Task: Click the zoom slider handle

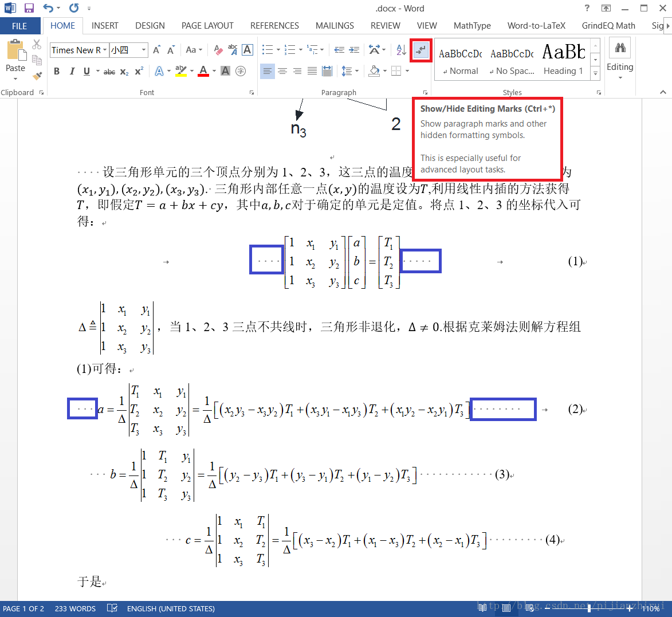Action: (590, 608)
